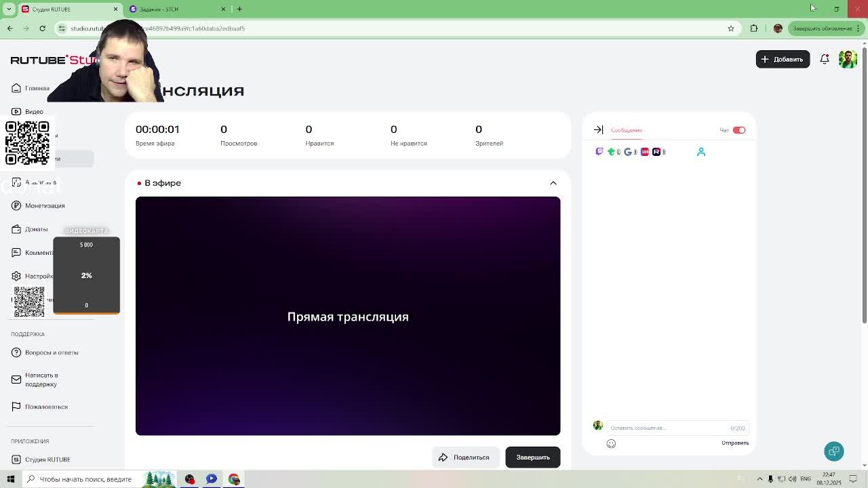868x488 pixels.
Task: Click the Зрителей counter
Action: point(489,136)
